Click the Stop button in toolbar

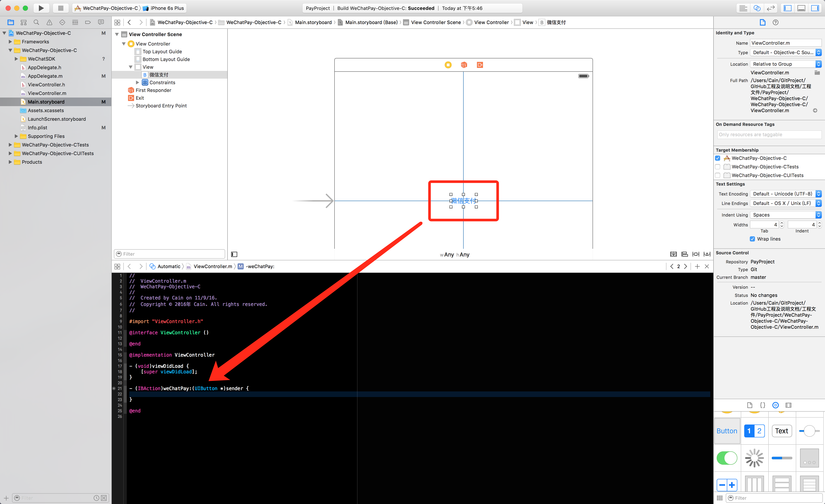pos(61,8)
